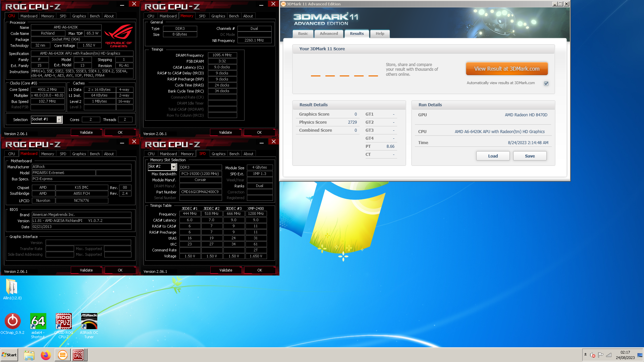Close the CPU-Z window showing the SPD tab

(274, 142)
